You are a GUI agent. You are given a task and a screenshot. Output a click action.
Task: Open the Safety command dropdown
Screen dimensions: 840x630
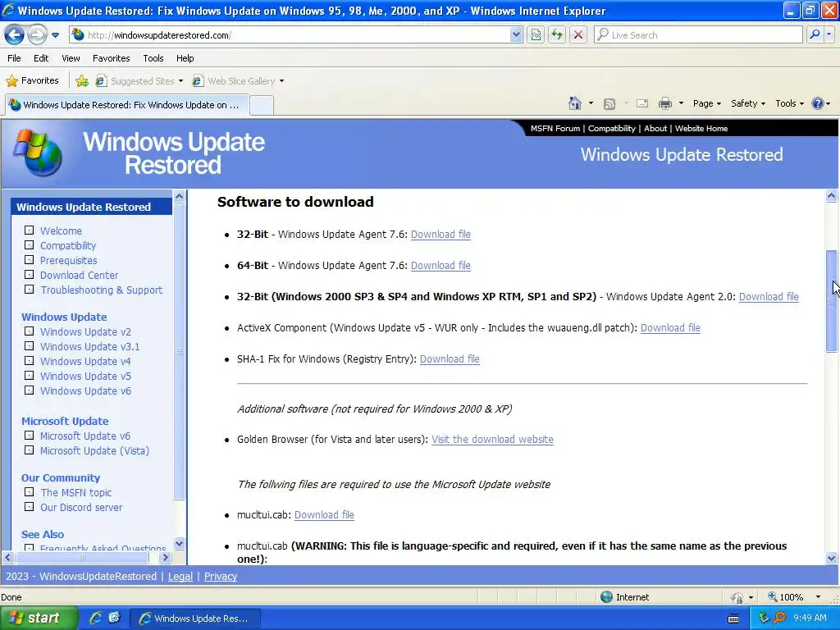pos(748,104)
